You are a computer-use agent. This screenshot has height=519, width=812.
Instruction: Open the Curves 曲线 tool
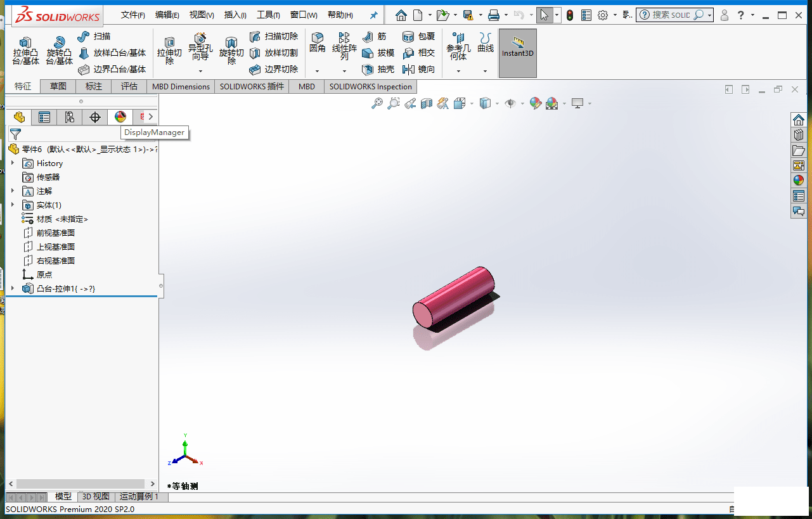coord(486,43)
